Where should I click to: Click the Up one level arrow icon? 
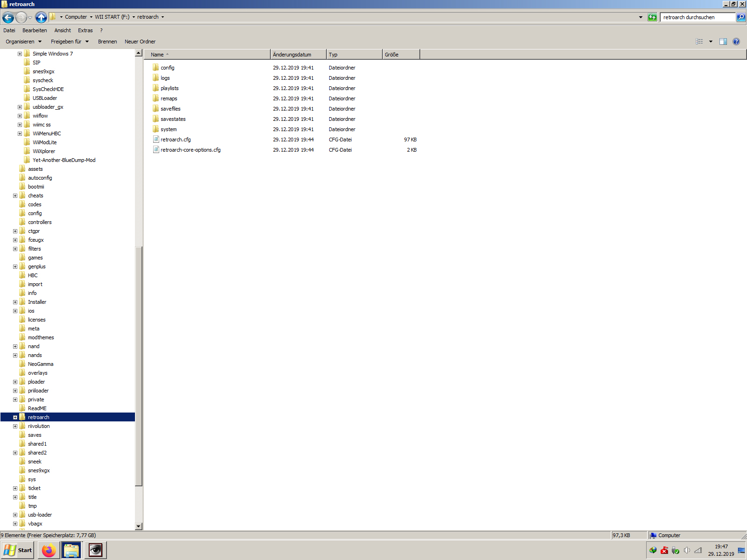41,17
